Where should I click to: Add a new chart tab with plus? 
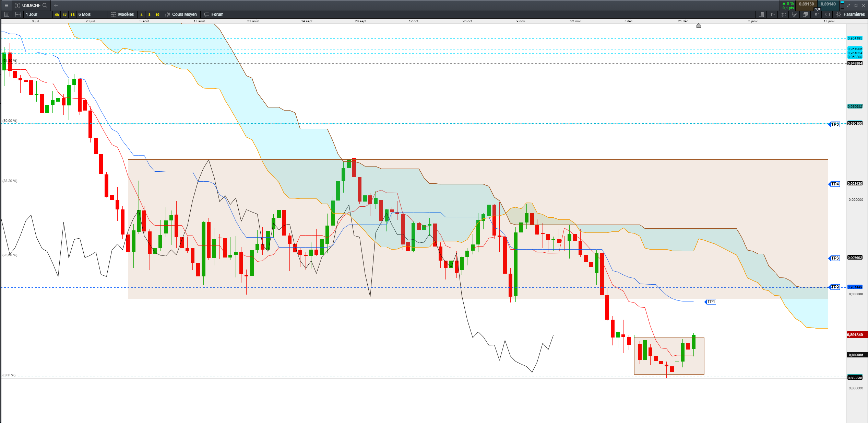point(56,5)
